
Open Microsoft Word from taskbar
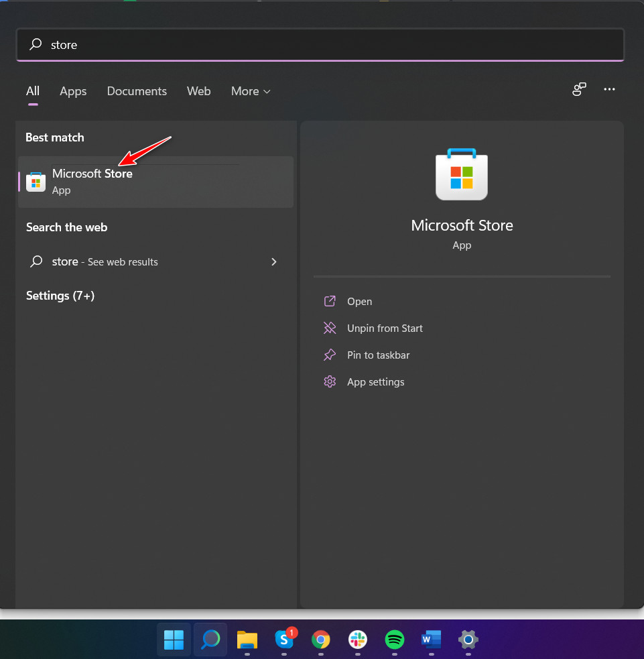tap(432, 640)
